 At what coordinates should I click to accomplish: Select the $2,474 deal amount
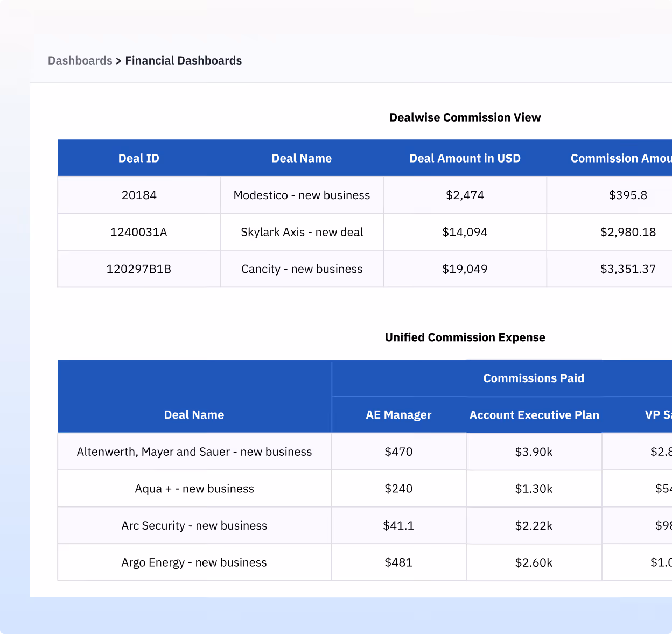pyautogui.click(x=465, y=195)
